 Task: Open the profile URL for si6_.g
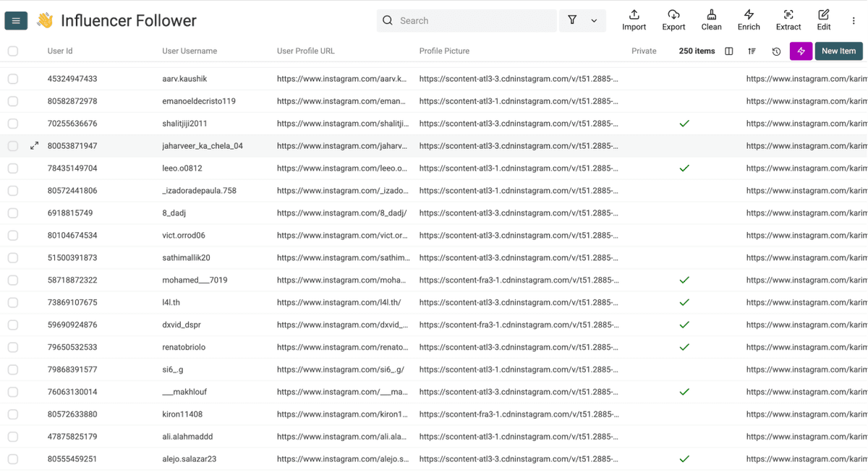click(x=341, y=369)
